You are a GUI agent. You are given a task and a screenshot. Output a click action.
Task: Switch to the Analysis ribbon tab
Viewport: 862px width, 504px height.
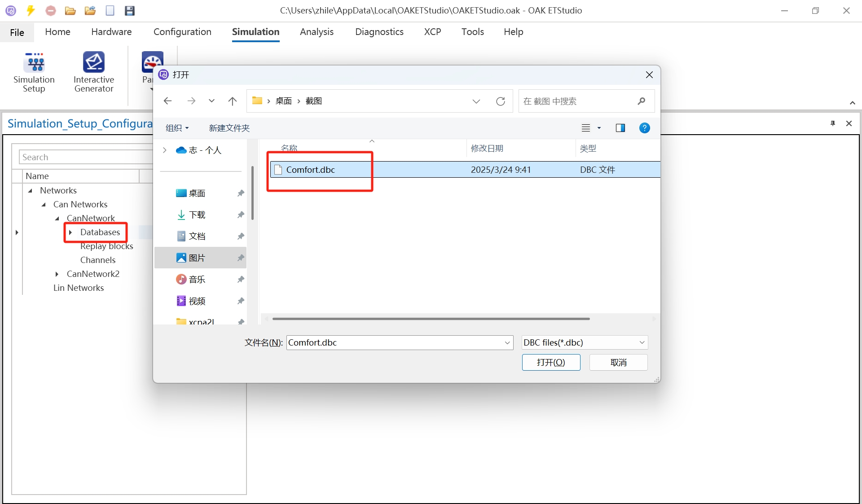[x=317, y=32]
